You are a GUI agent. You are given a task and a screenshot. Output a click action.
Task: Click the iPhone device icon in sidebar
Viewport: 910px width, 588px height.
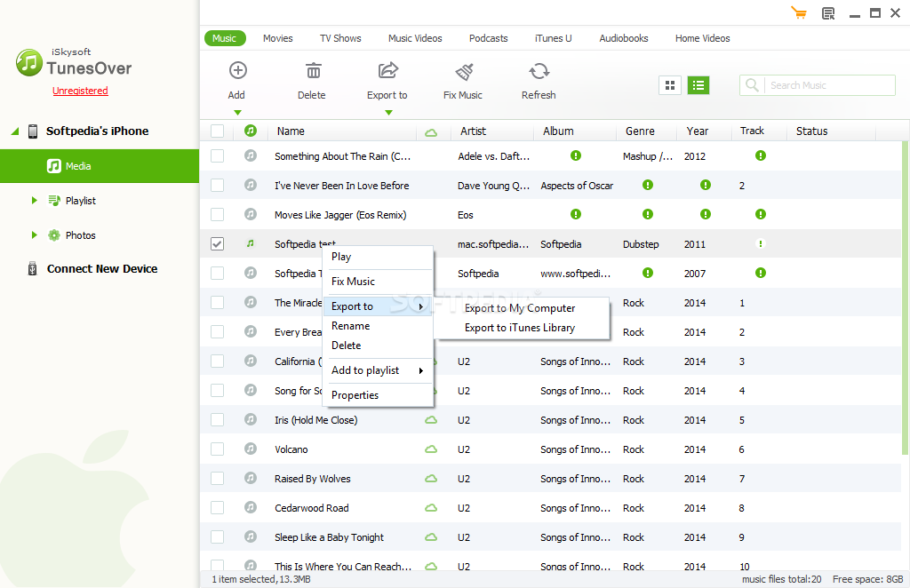33,131
